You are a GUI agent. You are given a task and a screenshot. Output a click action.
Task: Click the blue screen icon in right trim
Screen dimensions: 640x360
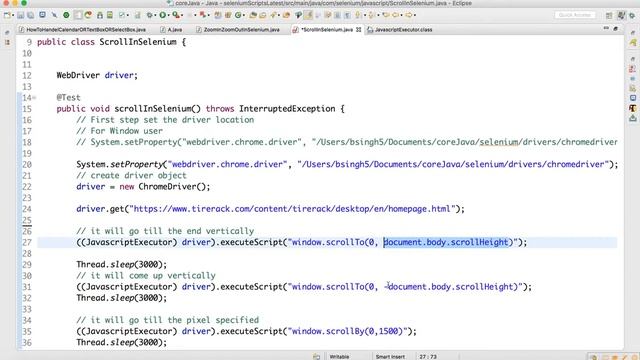point(633,98)
